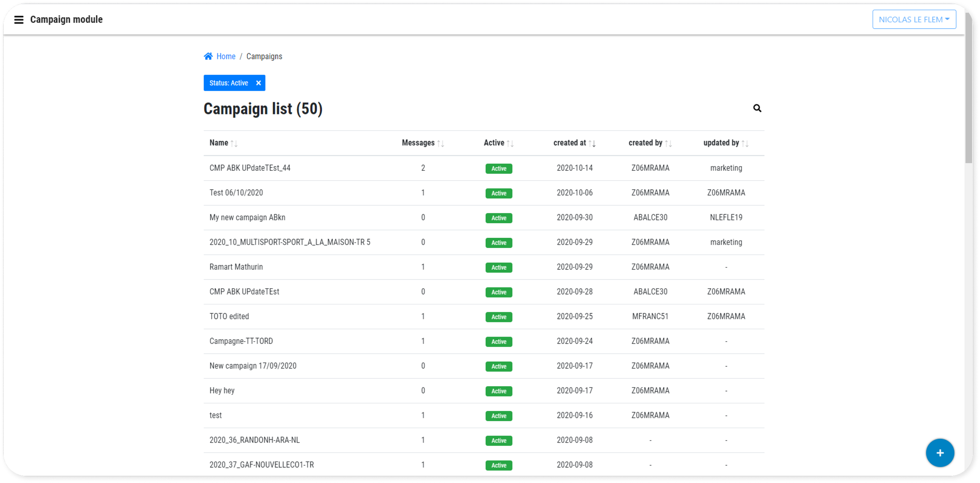Viewport: 980px width, 483px height.
Task: Click Active badge for Hey hey
Action: pyautogui.click(x=499, y=391)
